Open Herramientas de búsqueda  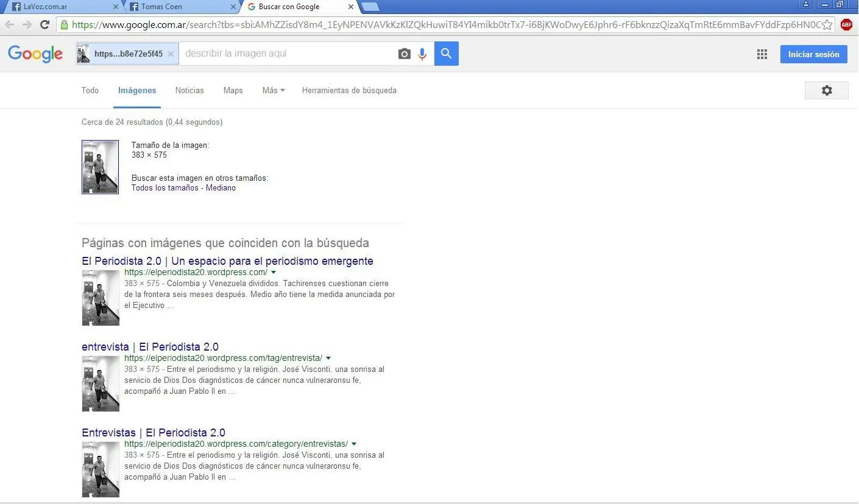point(349,90)
